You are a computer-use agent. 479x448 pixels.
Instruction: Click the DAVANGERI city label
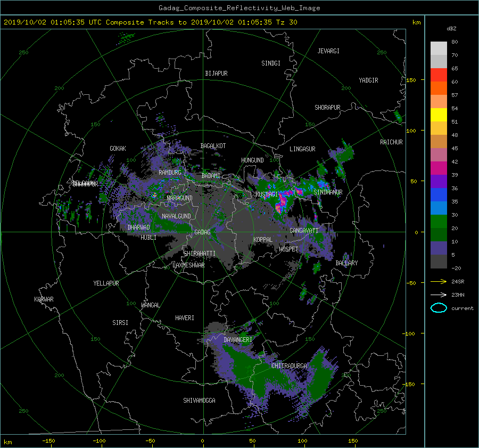point(238,340)
